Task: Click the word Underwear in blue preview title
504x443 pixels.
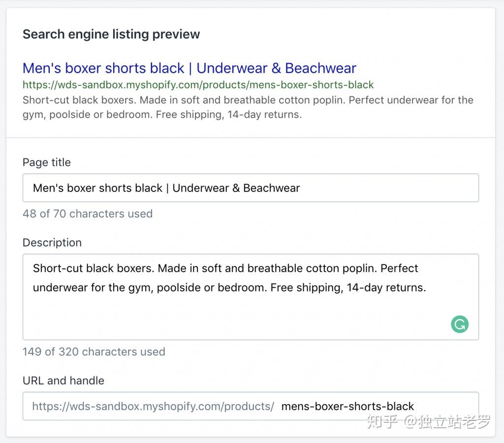Action: [232, 68]
